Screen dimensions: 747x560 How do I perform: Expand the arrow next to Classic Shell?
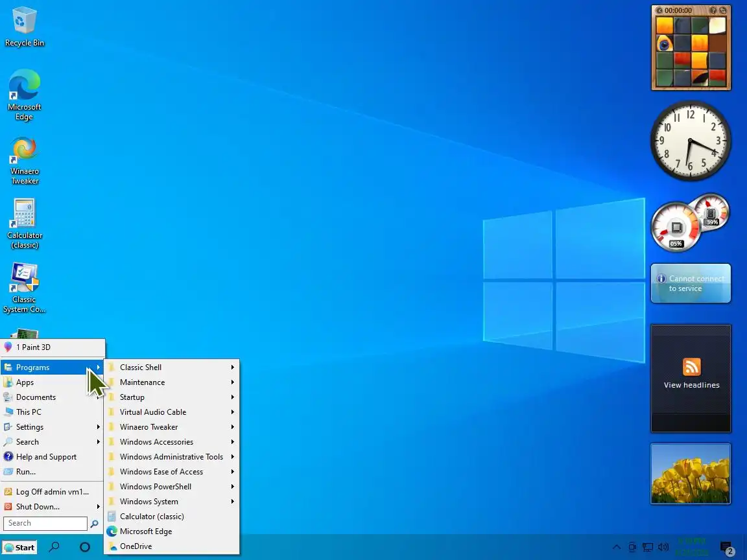pyautogui.click(x=233, y=367)
